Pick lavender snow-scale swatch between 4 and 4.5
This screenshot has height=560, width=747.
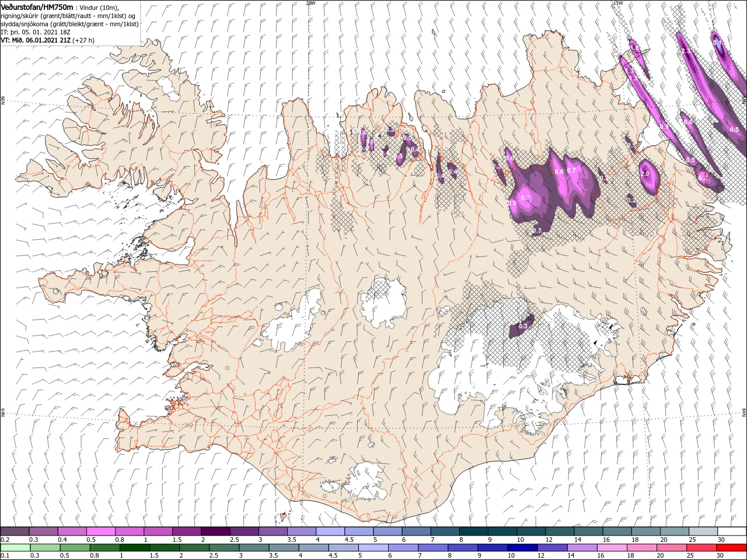coord(330,531)
